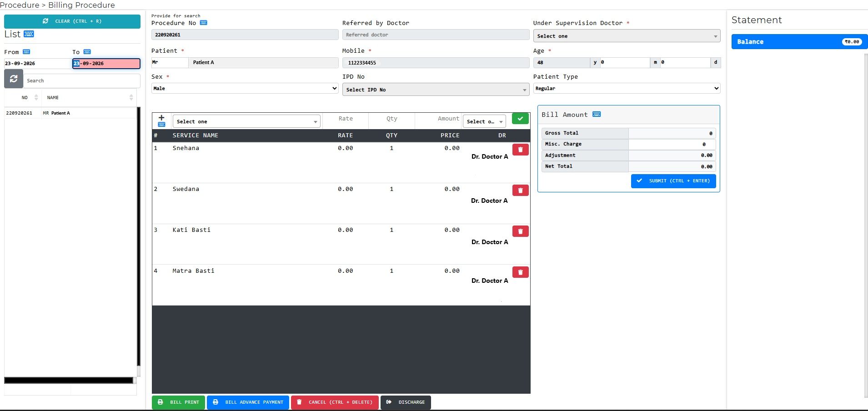The image size is (868, 411).
Task: Click the From date field
Action: tap(37, 64)
